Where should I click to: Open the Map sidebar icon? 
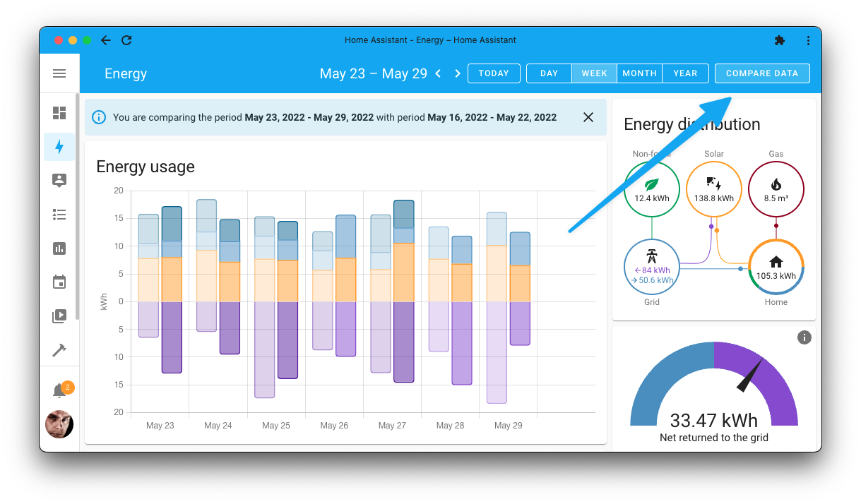coord(59,181)
